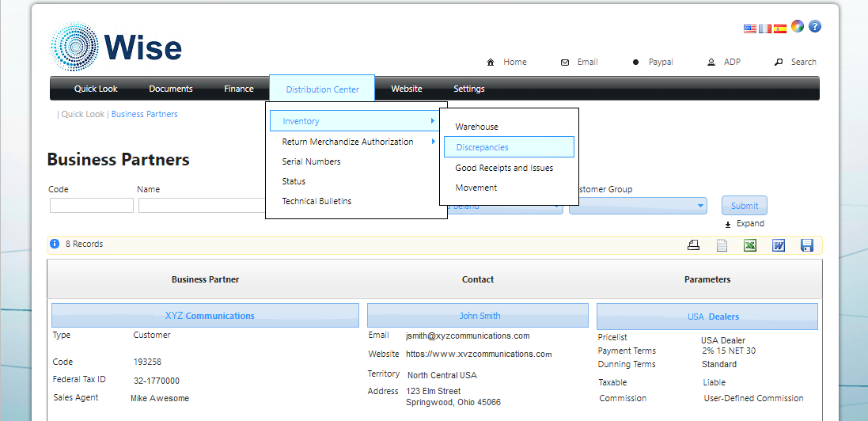Click the color wheel theme icon
Viewport: 868px width, 421px height.
(x=798, y=26)
